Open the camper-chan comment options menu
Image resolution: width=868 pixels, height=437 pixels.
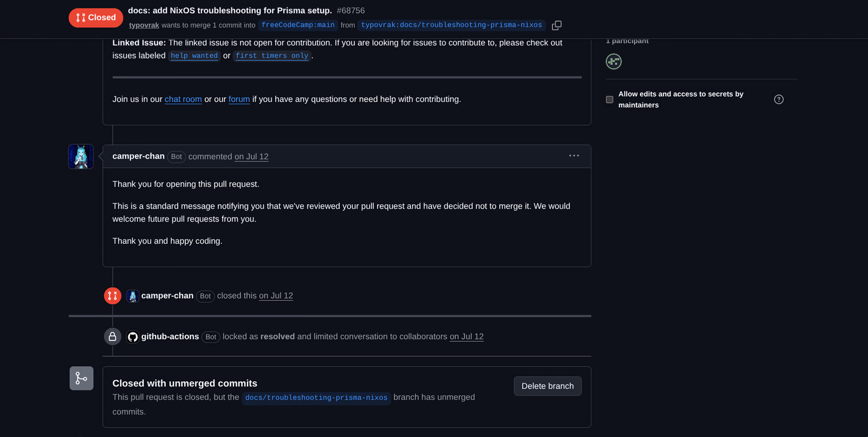574,156
